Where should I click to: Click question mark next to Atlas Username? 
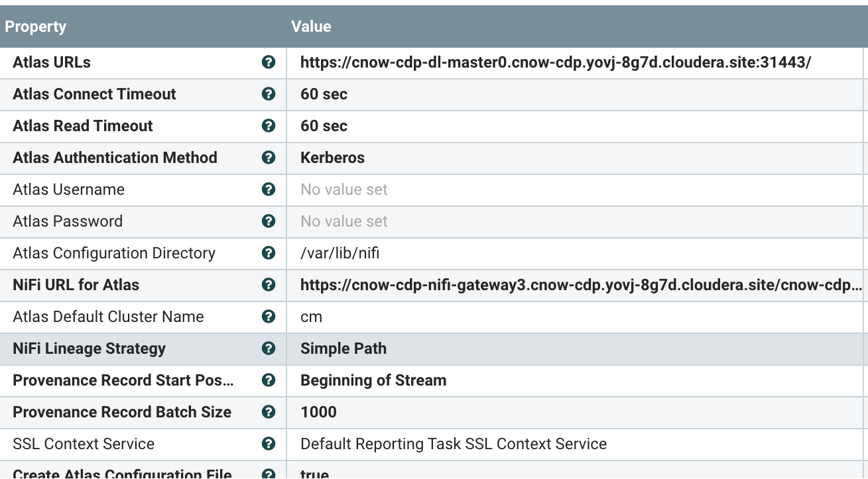coord(269,189)
